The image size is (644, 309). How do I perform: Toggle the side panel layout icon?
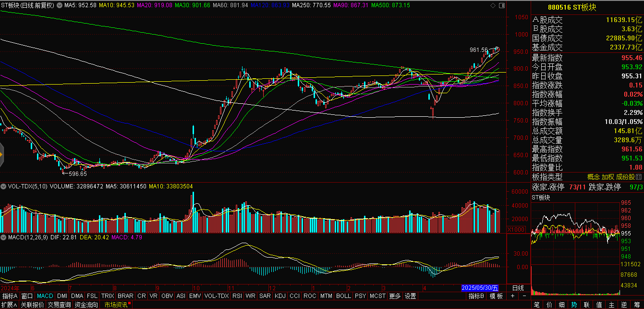tap(502, 5)
